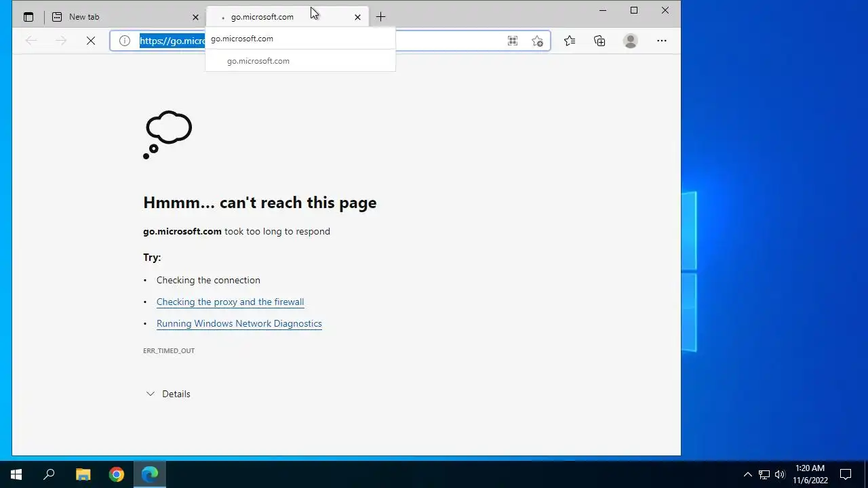Show hidden system tray icons
Viewport: 868px width, 488px height.
point(748,474)
